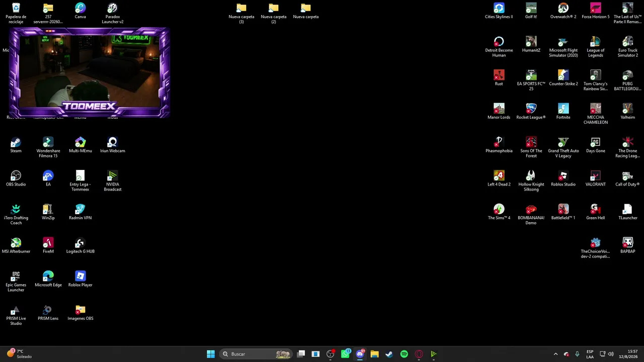Click the Detroit Become Human icon
Viewport: 644px width, 362px height.
coord(499,47)
